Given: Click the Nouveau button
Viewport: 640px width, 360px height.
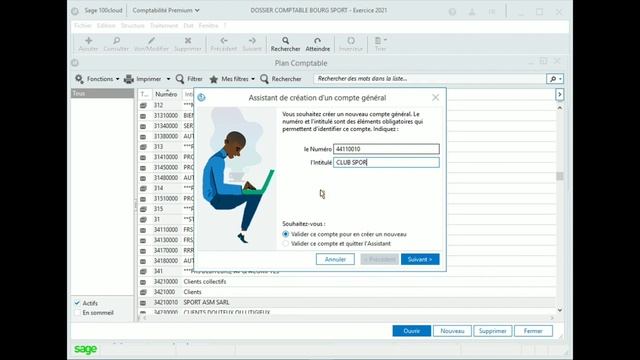Looking at the screenshot, I should click(x=452, y=331).
